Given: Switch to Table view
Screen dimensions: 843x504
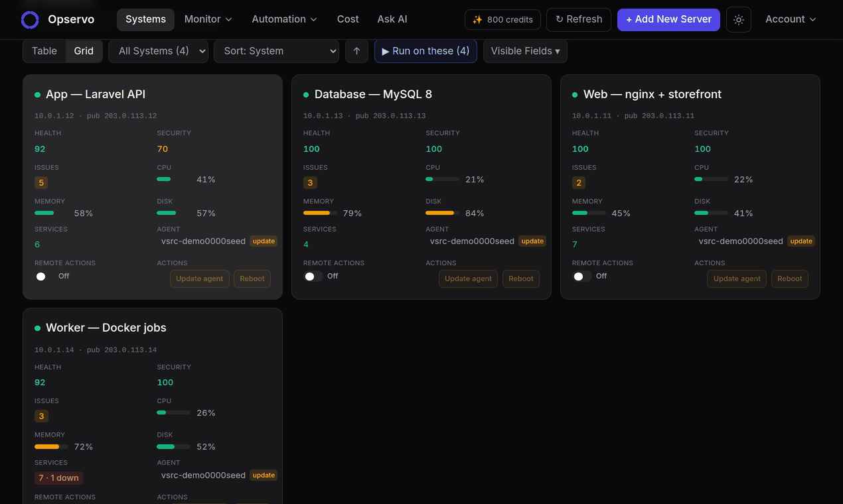Looking at the screenshot, I should point(44,51).
